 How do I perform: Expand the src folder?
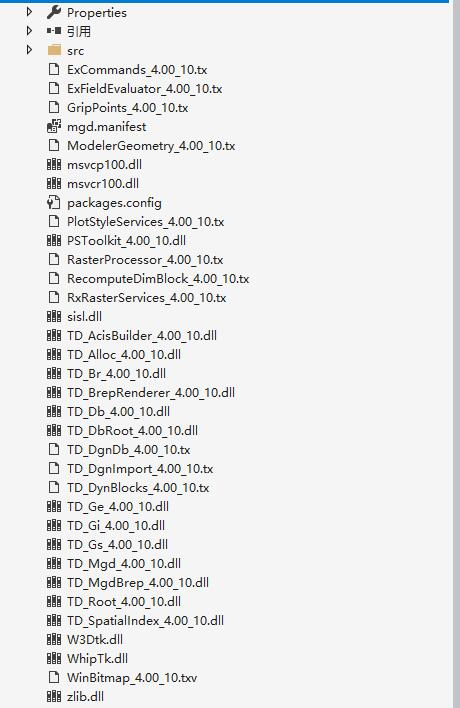(x=29, y=50)
